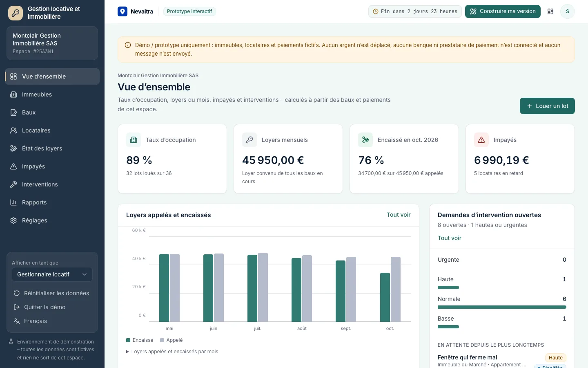Open Montclair Gestion Immobilière SAS workspace selector
588x368 pixels.
click(52, 43)
